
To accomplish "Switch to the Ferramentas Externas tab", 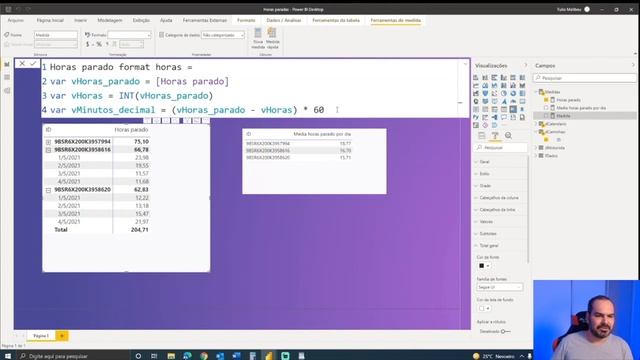I will (x=204, y=20).
